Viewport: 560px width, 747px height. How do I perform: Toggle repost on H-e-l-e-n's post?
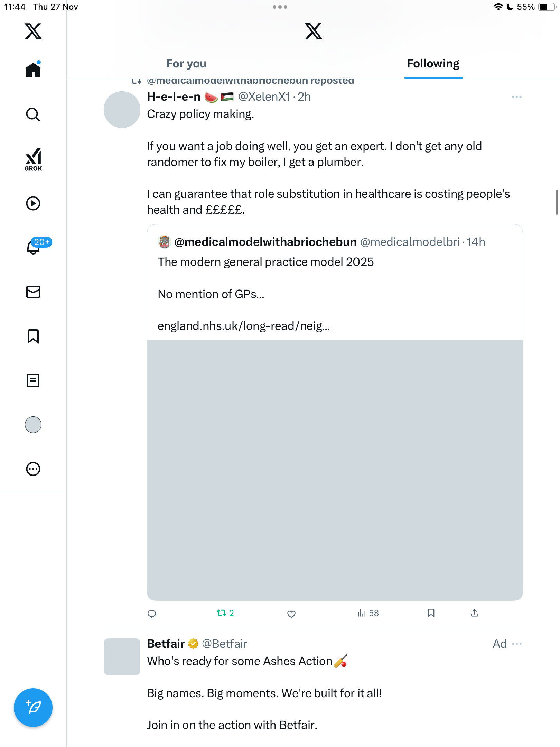222,613
